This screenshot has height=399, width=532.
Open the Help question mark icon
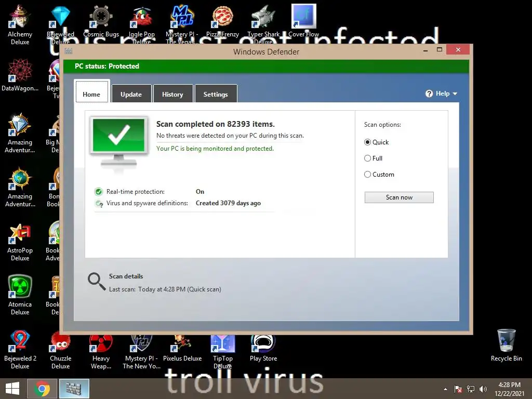(429, 94)
